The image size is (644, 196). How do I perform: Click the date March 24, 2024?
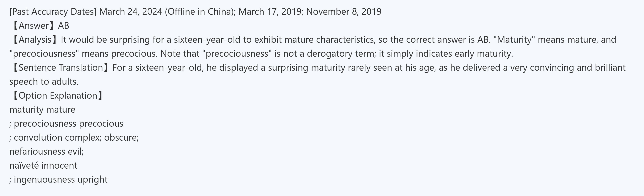click(130, 12)
